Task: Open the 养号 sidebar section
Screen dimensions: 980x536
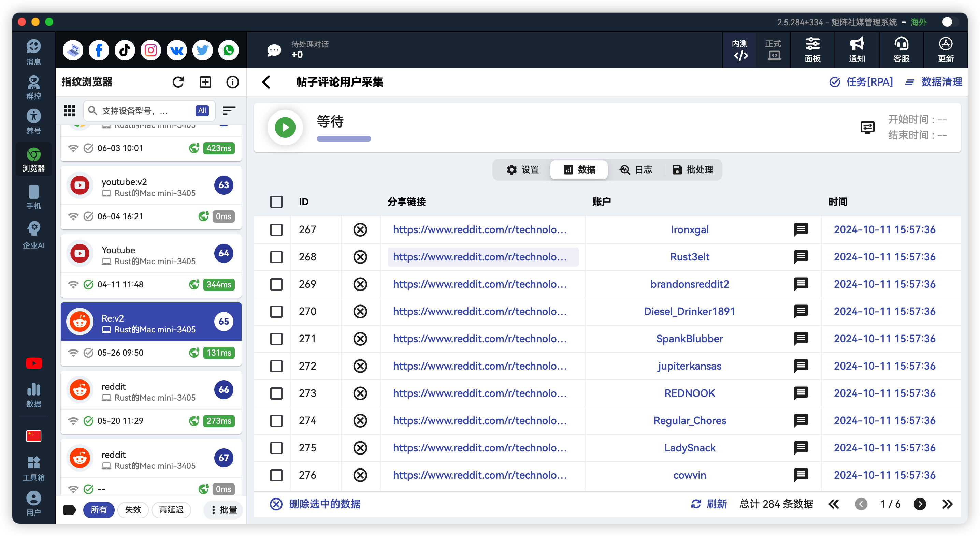Action: [33, 122]
